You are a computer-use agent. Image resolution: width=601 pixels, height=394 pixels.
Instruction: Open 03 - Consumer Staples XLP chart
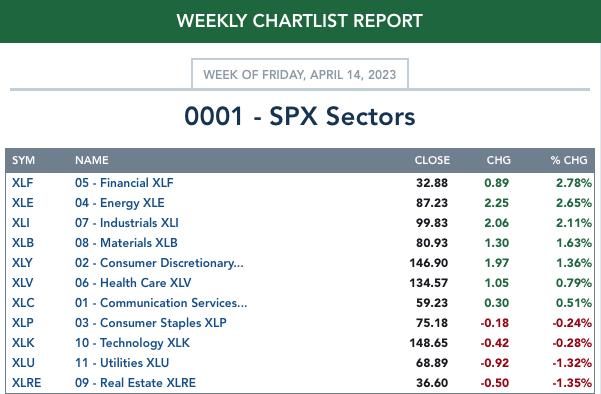(151, 323)
